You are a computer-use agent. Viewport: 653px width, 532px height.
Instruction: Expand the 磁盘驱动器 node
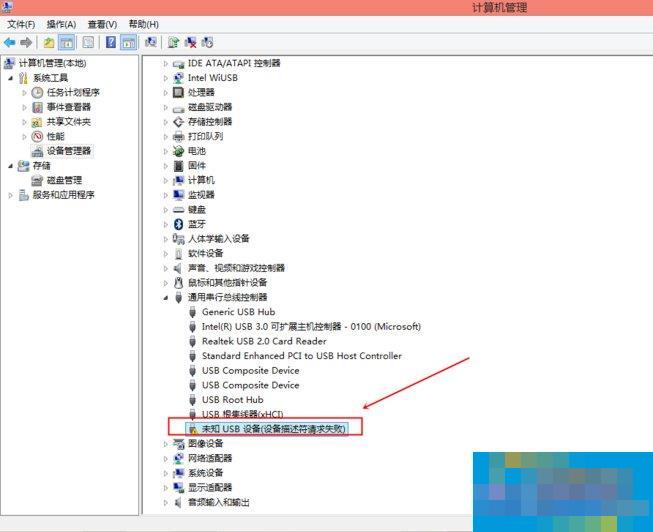click(166, 107)
